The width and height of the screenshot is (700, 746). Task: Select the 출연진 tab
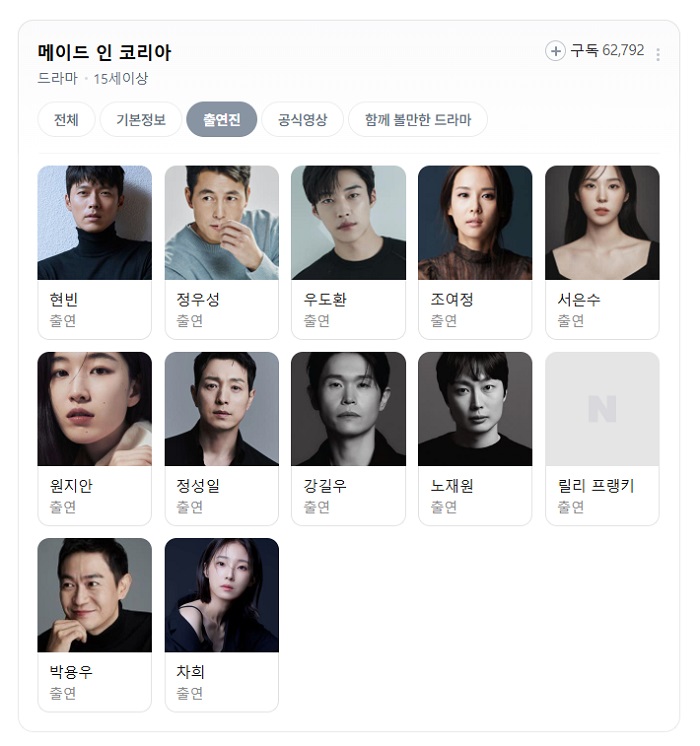point(222,119)
